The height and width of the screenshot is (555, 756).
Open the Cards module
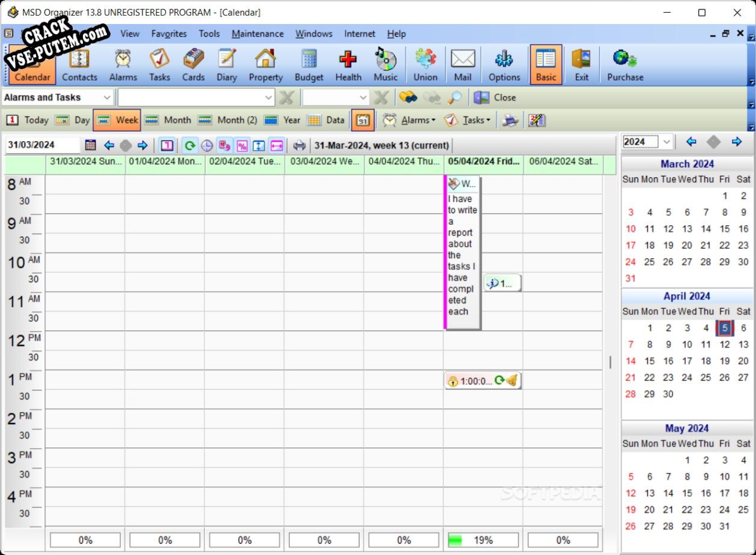(194, 65)
